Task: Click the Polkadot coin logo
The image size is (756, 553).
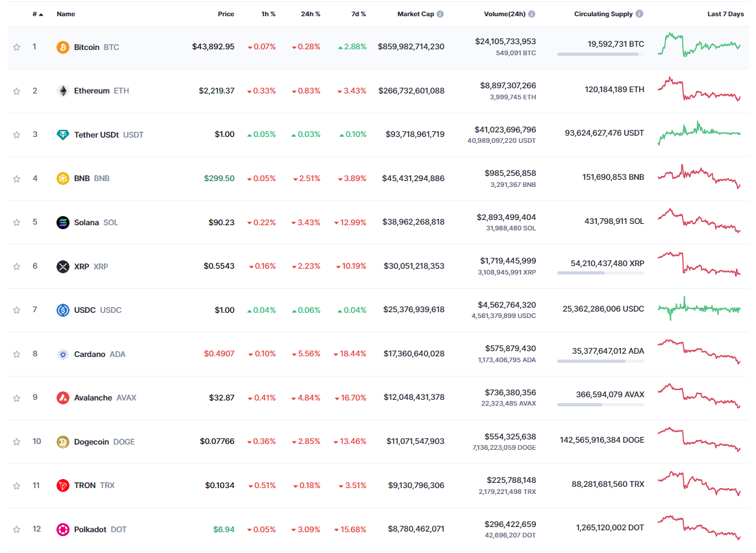Action: pos(63,530)
